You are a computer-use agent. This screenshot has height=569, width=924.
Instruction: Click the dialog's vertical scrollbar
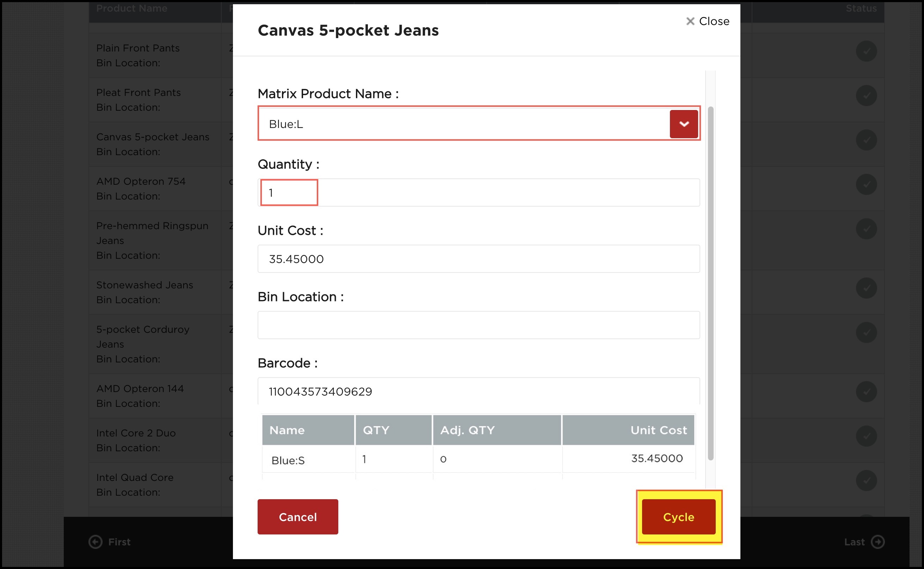coord(710,282)
